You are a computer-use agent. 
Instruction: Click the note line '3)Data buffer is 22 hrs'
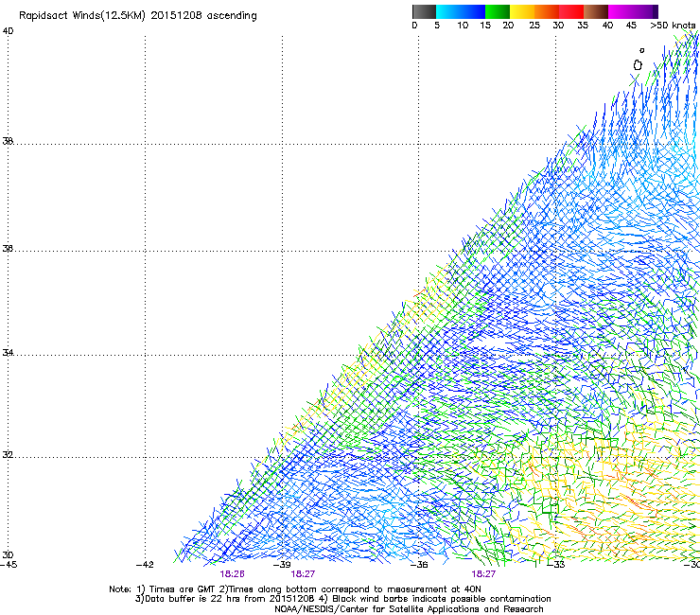342,599
